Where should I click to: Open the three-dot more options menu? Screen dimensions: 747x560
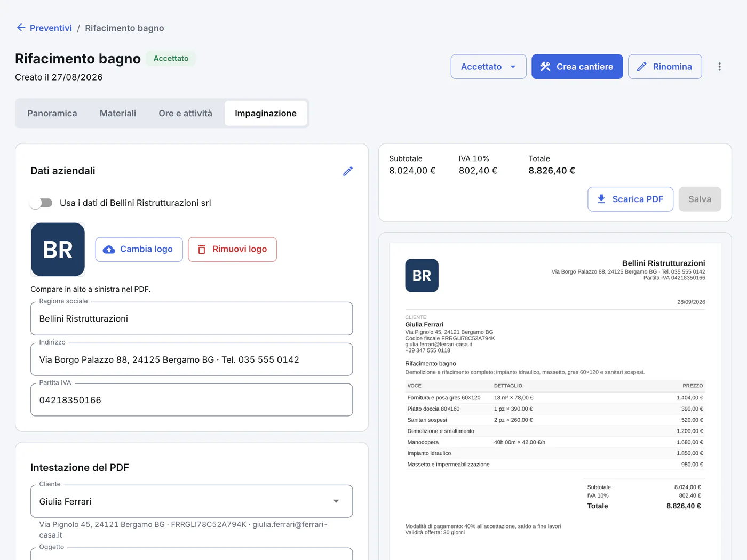pos(719,67)
